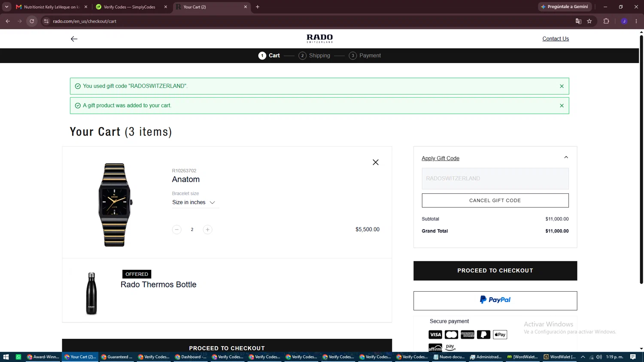This screenshot has height=362, width=644.
Task: Bookmark this page with the star icon
Action: [589, 21]
